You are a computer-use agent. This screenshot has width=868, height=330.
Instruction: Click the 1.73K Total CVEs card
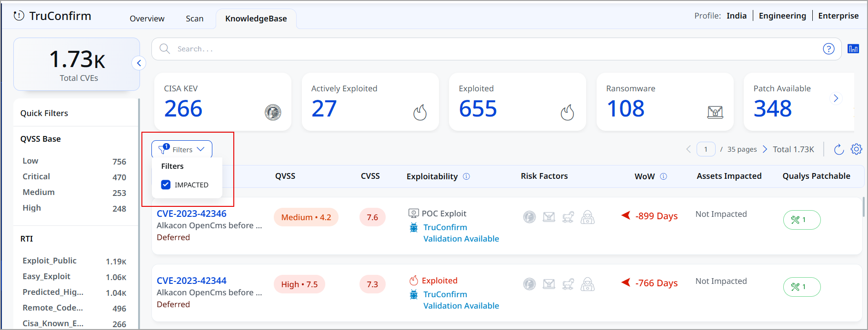pos(77,64)
